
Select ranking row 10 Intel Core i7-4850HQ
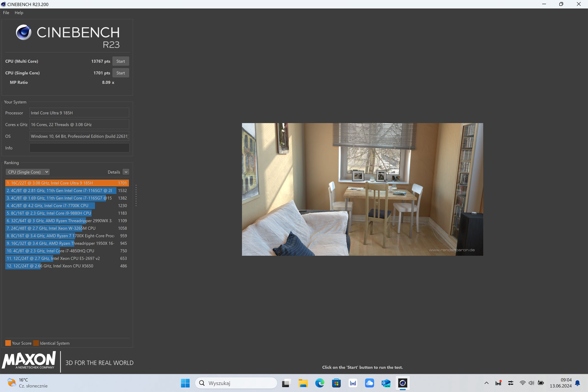[x=67, y=251]
